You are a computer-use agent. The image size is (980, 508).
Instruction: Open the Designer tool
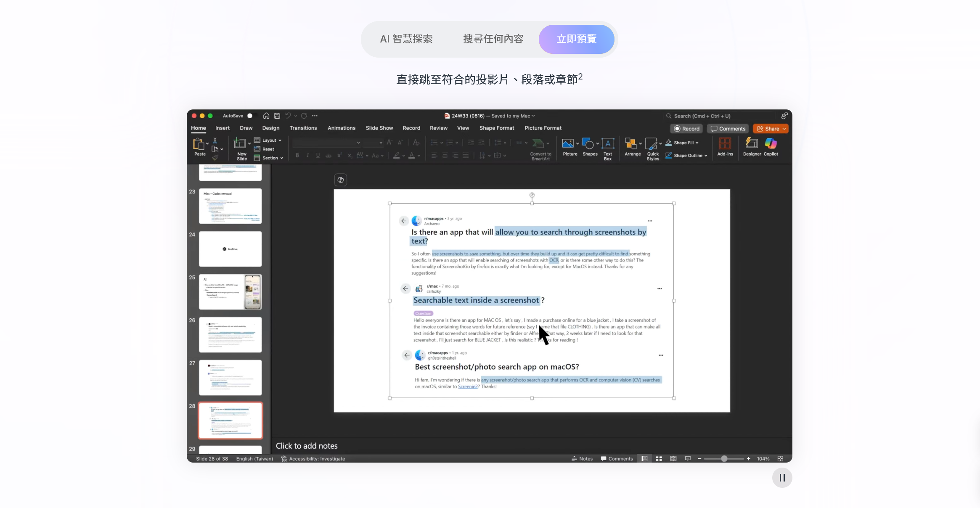[752, 144]
